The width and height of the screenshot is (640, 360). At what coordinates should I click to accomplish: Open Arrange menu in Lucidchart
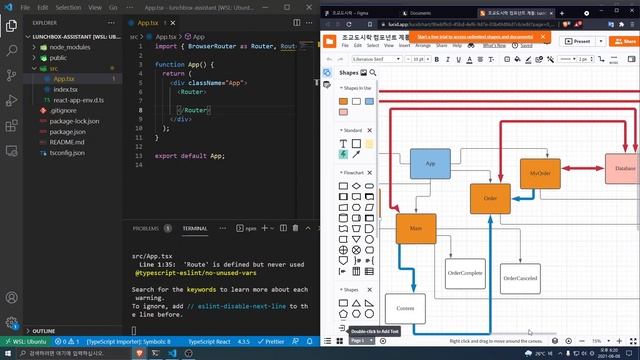click(423, 46)
